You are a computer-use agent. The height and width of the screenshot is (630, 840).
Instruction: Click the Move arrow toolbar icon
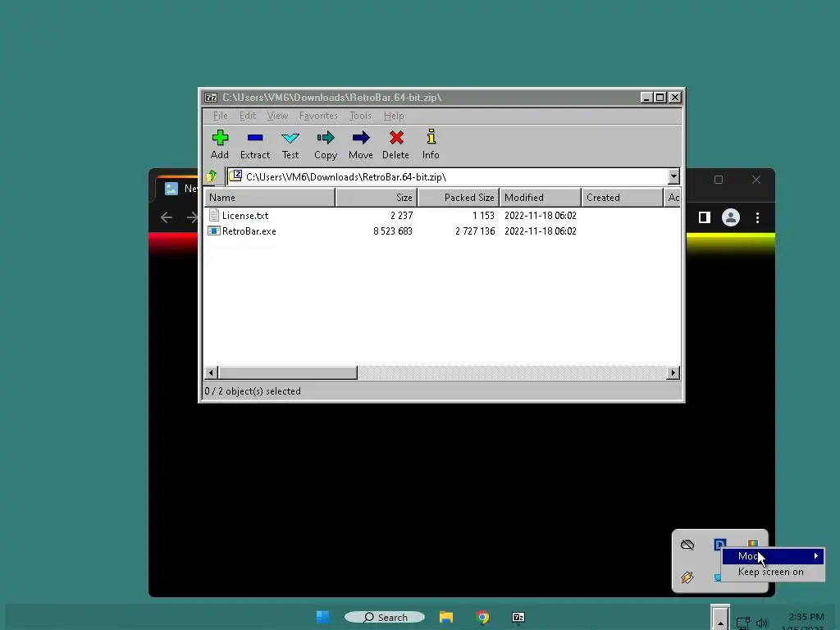tap(361, 138)
